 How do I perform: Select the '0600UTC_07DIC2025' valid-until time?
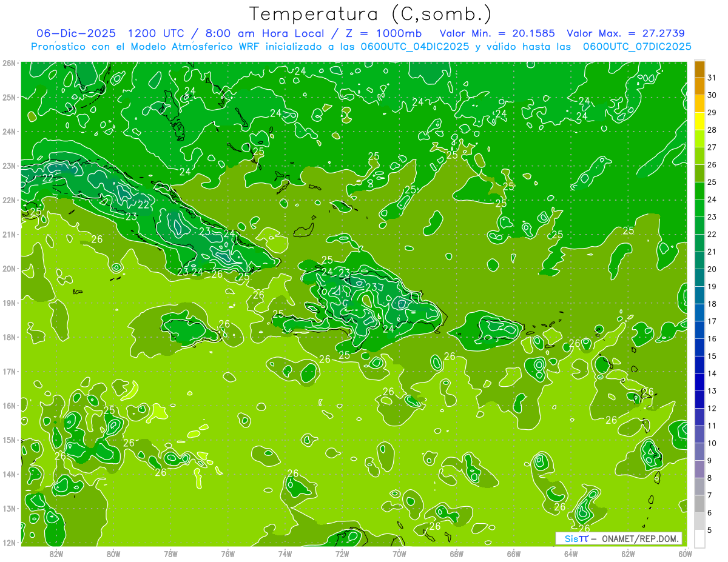[x=637, y=47]
